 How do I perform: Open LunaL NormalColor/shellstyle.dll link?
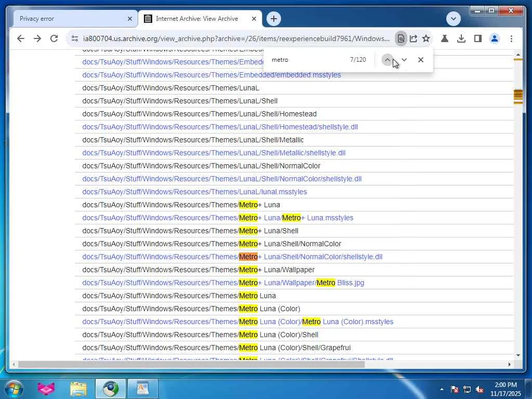pyautogui.click(x=222, y=179)
